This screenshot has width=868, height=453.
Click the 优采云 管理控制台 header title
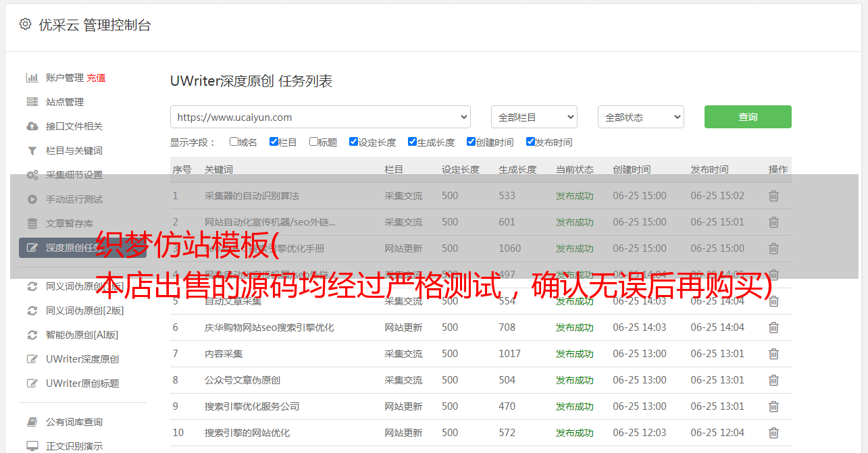pos(95,25)
